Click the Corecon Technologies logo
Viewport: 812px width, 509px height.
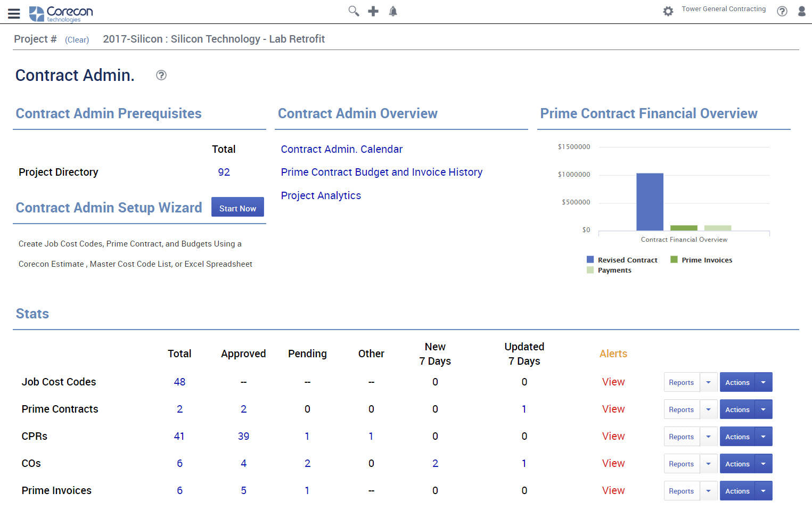(61, 13)
